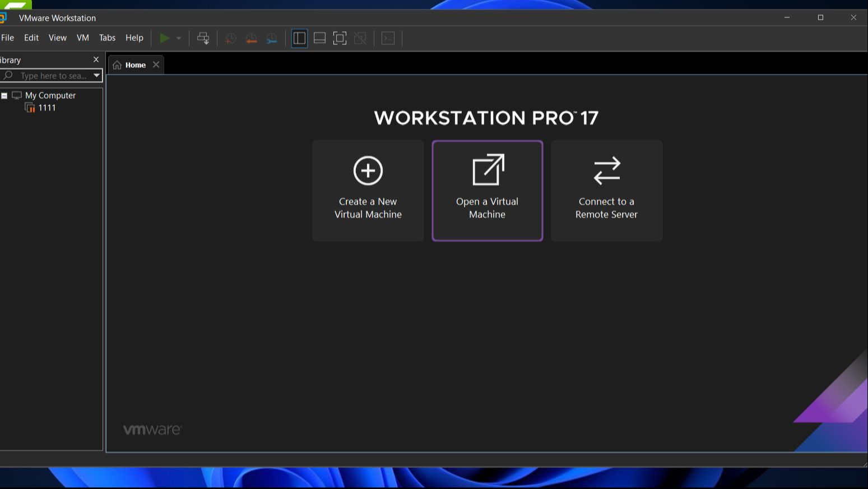
Task: Select the 1111 virtual machine in library
Action: click(47, 108)
